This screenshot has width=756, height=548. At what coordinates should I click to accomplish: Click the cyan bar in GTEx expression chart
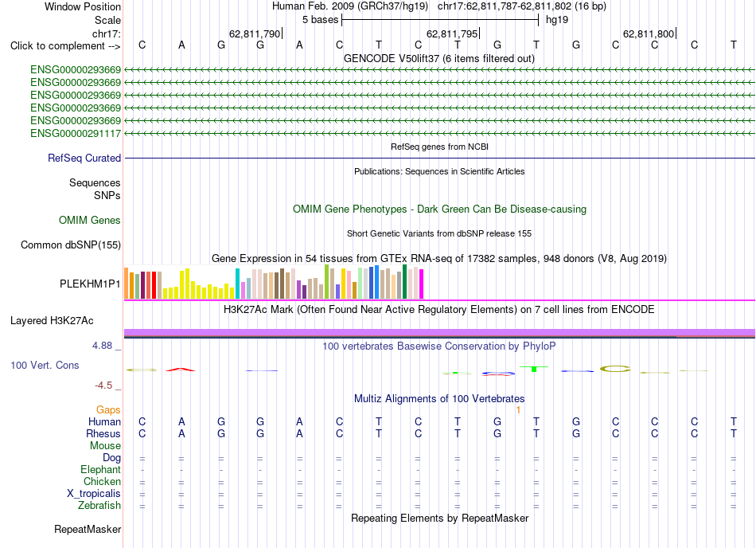(237, 284)
